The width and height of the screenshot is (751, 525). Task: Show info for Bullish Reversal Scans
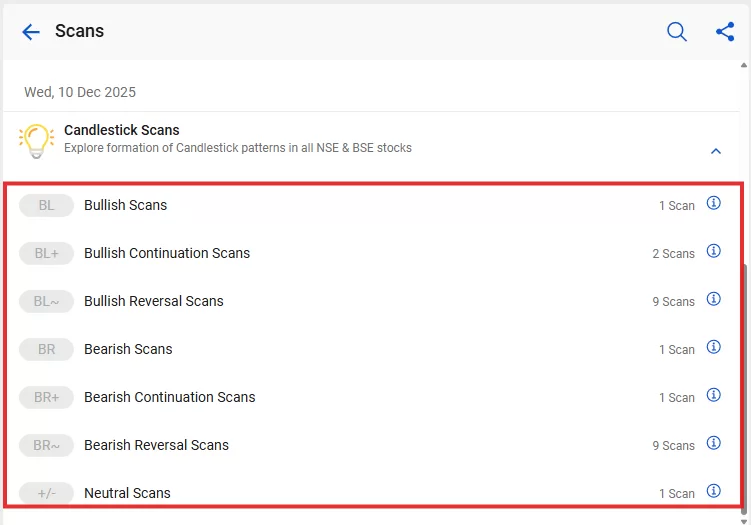coord(713,299)
